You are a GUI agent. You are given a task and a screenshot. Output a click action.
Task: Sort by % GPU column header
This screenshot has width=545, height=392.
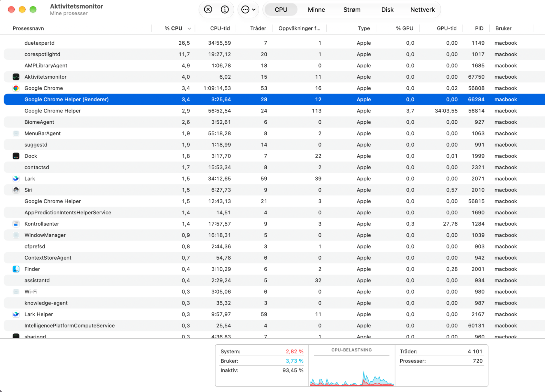(405, 28)
